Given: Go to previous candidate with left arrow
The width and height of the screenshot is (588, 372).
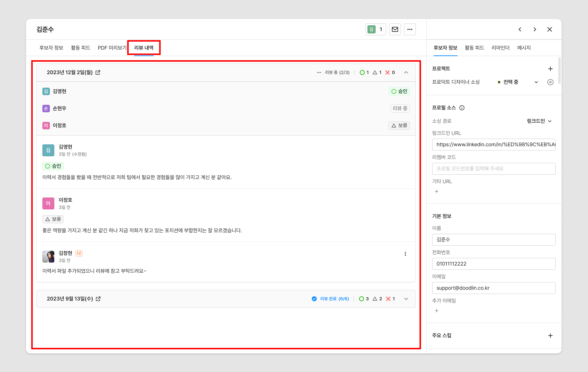Looking at the screenshot, I should click(x=520, y=30).
